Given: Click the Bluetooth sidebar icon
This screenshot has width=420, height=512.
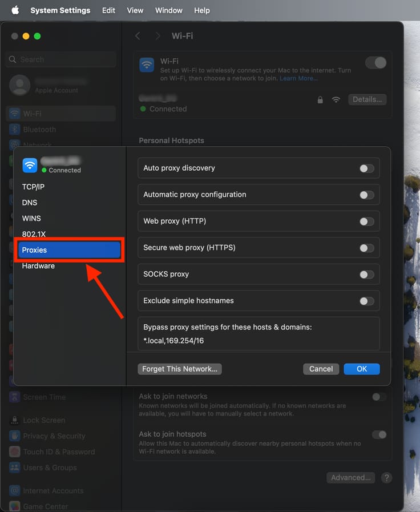Looking at the screenshot, I should click(15, 130).
